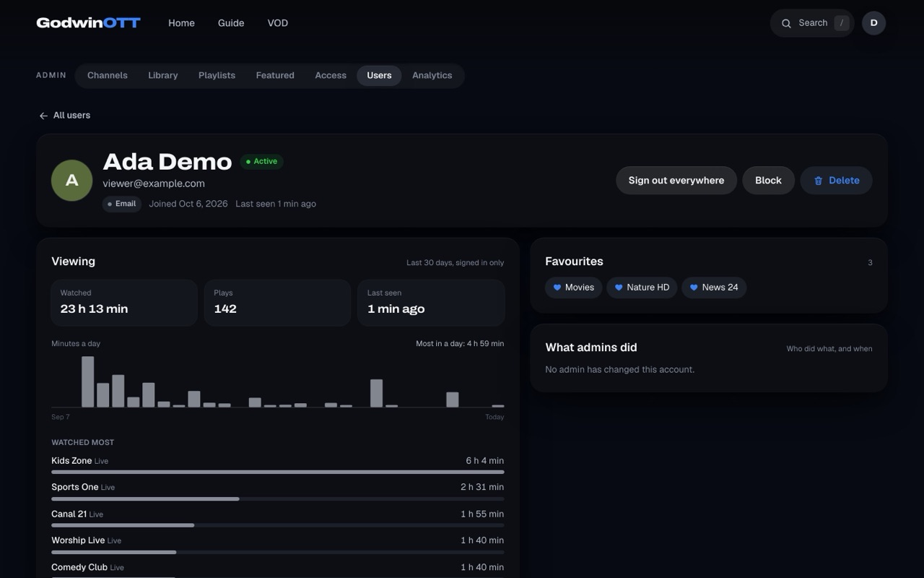Click the Last seen 1 min ago card

coord(431,303)
